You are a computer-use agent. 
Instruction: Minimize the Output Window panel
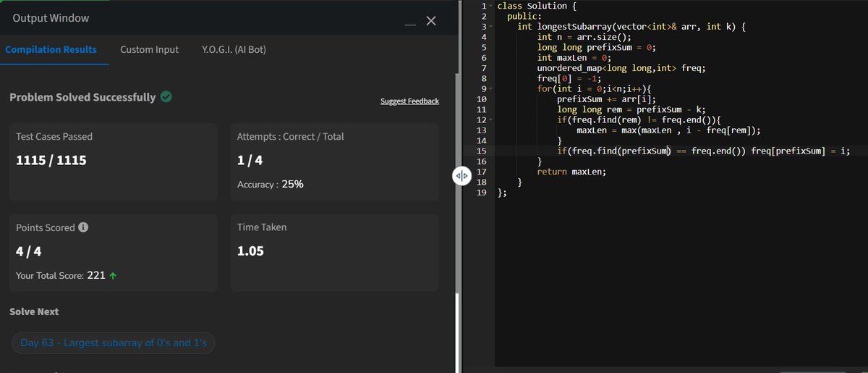[410, 25]
